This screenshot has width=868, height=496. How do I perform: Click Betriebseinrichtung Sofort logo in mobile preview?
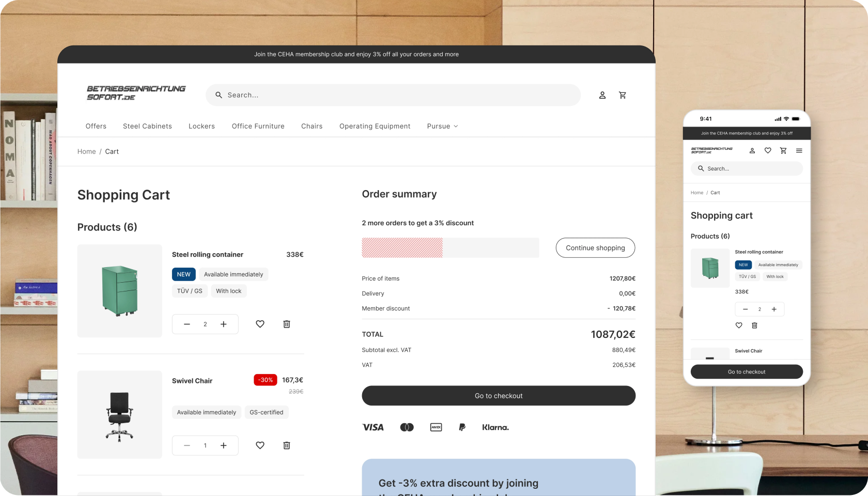point(711,150)
